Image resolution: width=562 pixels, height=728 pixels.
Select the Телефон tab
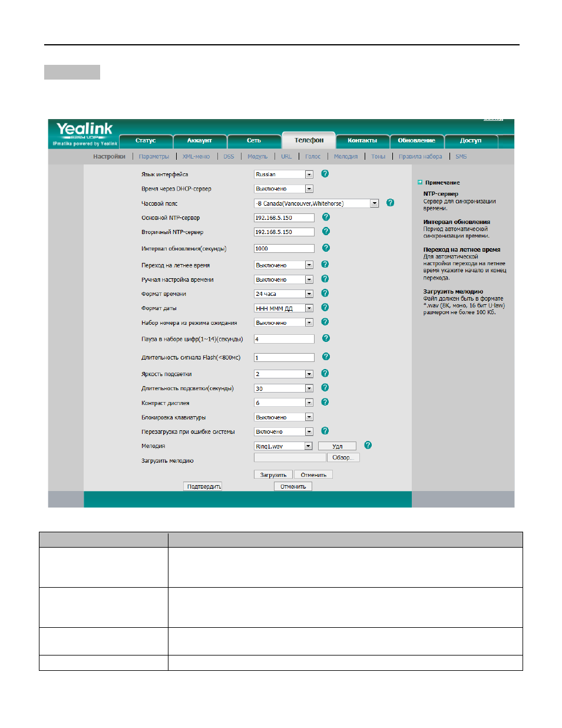coord(309,140)
